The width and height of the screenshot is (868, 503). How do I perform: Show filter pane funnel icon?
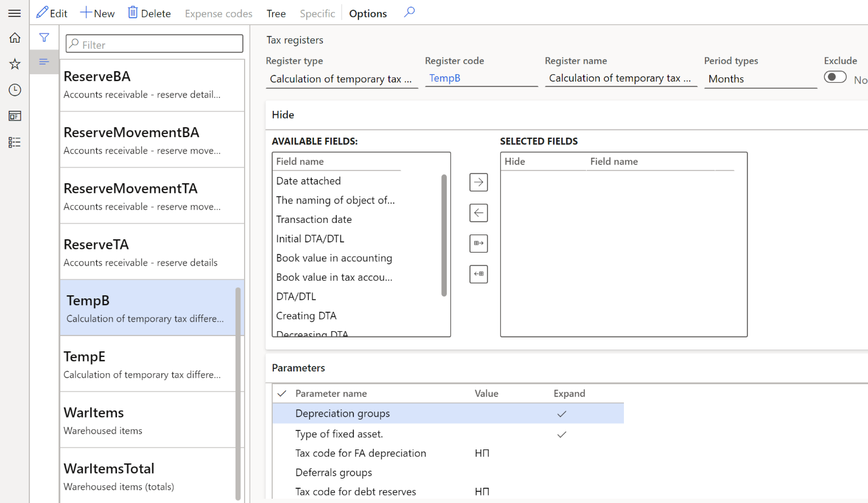(44, 38)
